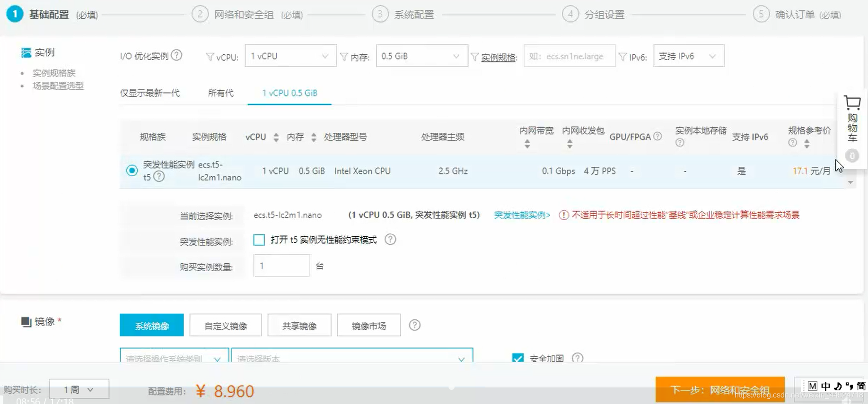Click the 内存 filter funnel icon
The image size is (868, 404).
coord(344,57)
